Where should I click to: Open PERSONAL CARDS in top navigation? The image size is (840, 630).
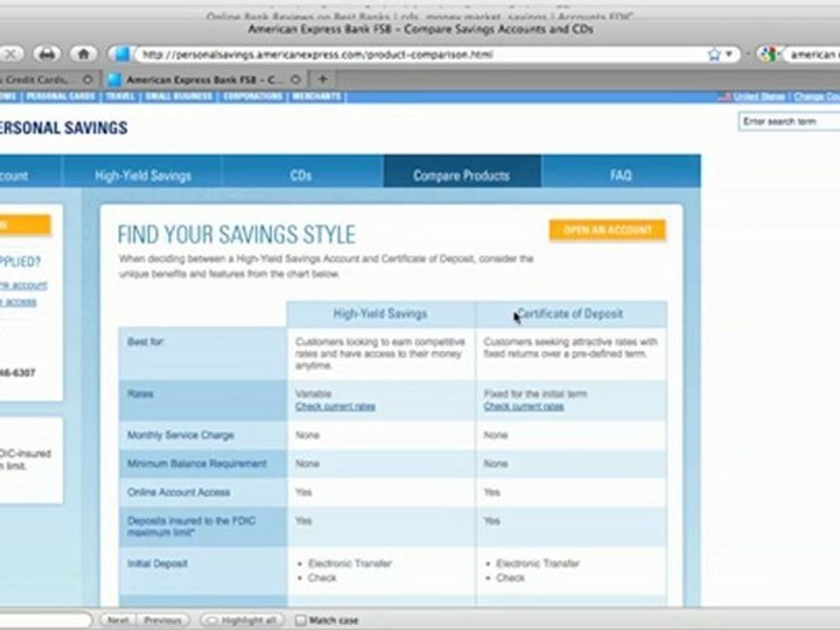[60, 96]
